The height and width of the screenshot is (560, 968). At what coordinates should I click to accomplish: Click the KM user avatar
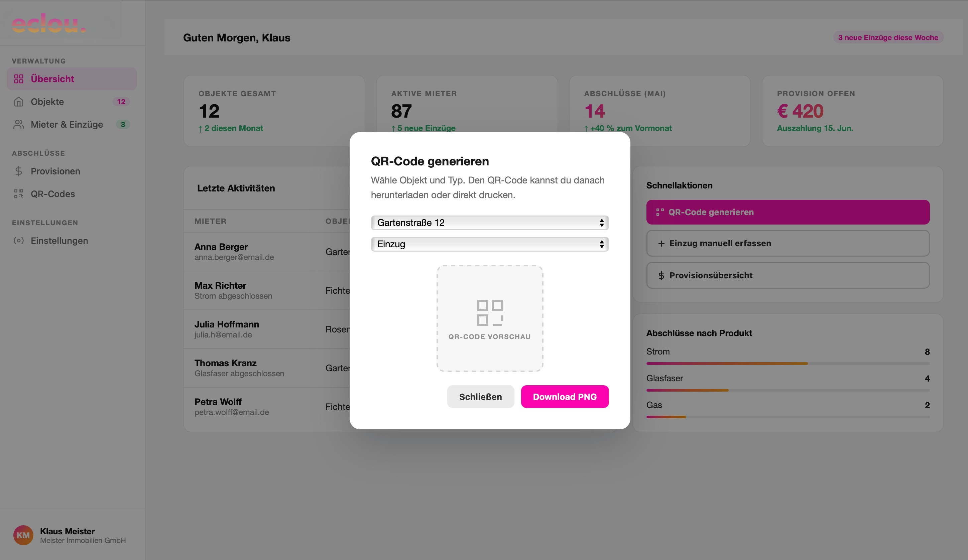coord(23,535)
